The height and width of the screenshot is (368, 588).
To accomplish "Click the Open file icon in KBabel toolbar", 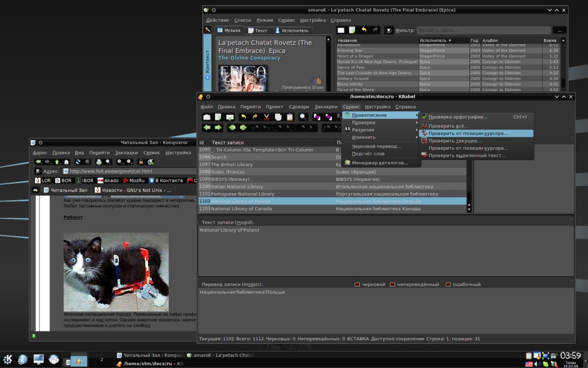I will tap(206, 117).
